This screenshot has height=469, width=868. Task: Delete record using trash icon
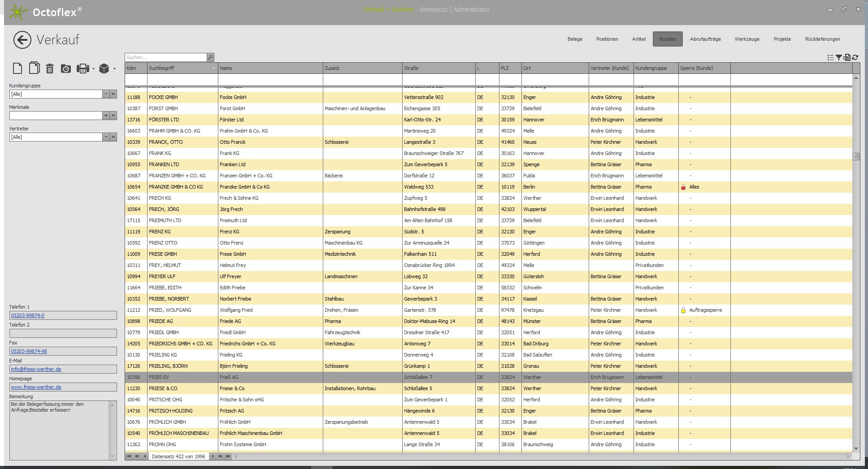[x=50, y=69]
